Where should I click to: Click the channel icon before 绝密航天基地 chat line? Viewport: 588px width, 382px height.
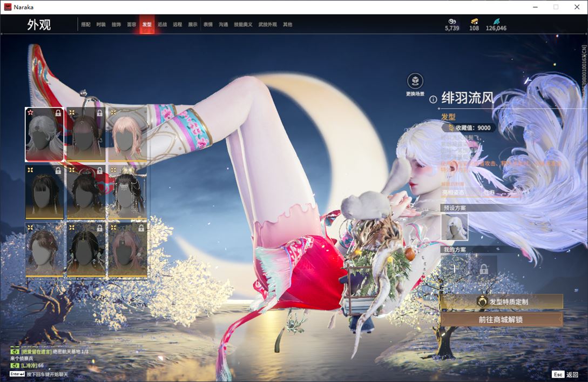(15, 352)
